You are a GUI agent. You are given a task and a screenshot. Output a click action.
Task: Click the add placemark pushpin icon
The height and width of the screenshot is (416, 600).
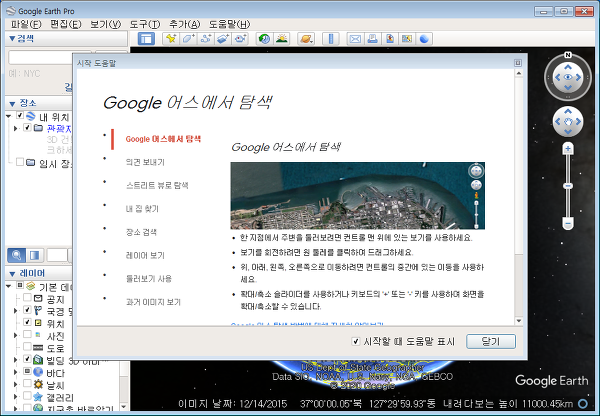tap(171, 39)
